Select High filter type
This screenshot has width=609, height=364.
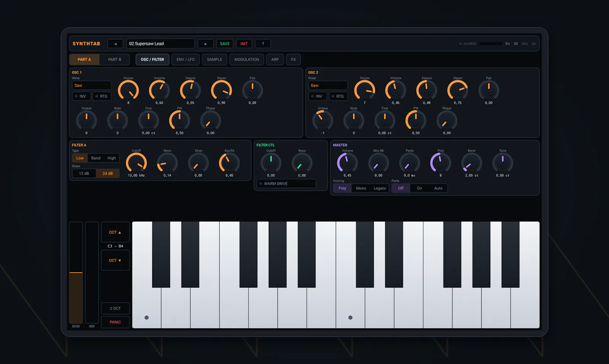(112, 158)
